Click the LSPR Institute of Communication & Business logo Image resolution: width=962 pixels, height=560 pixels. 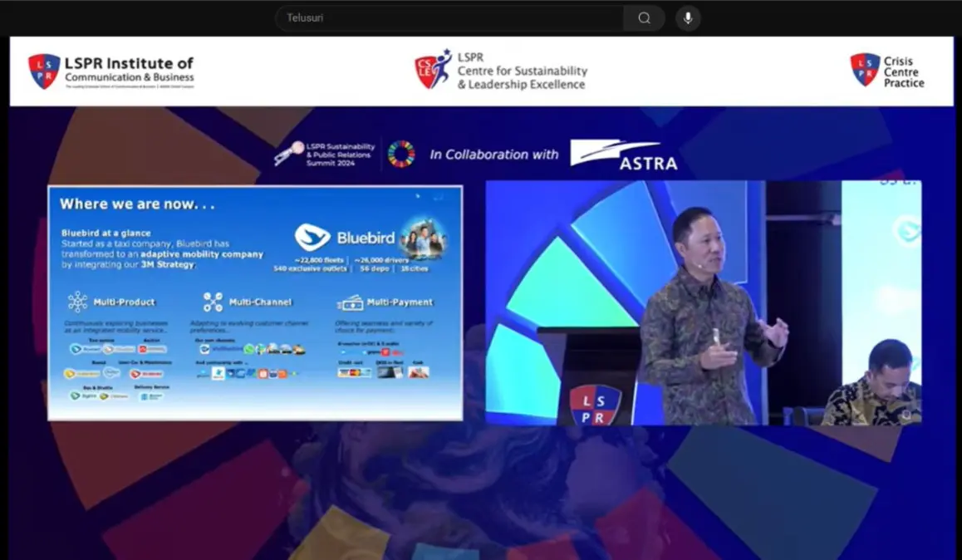tap(111, 71)
